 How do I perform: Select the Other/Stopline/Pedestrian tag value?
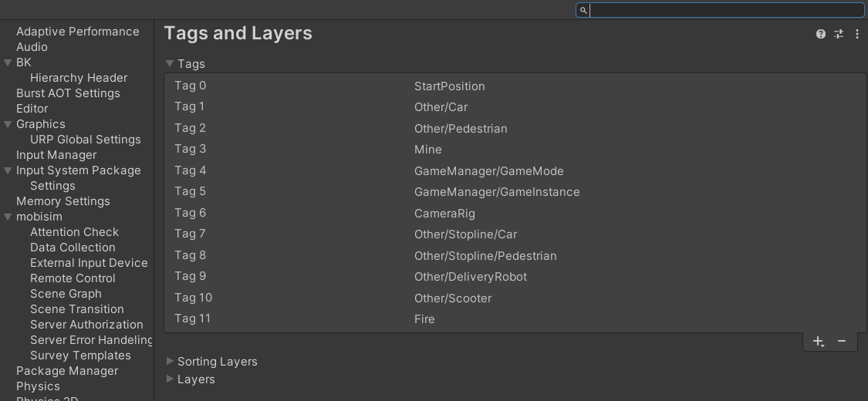click(485, 256)
